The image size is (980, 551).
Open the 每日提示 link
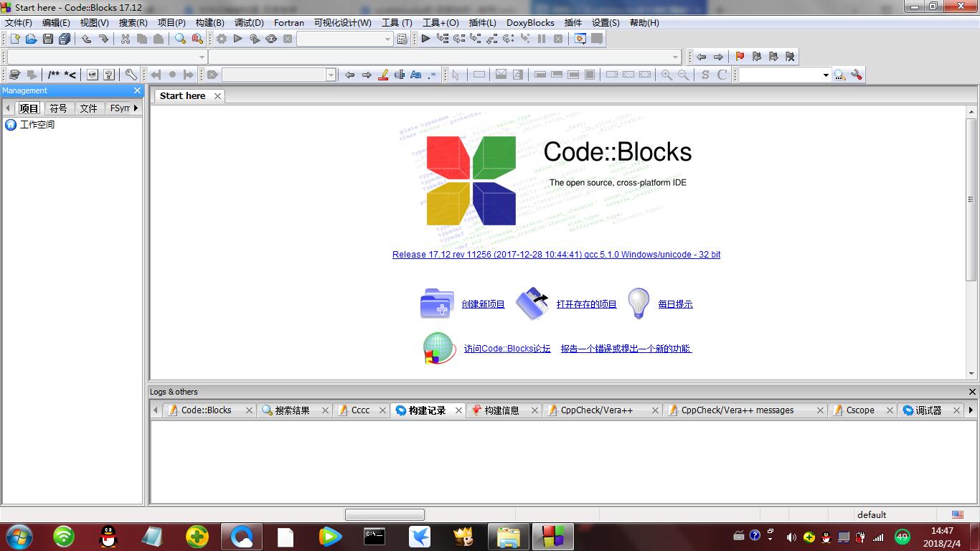click(x=676, y=304)
